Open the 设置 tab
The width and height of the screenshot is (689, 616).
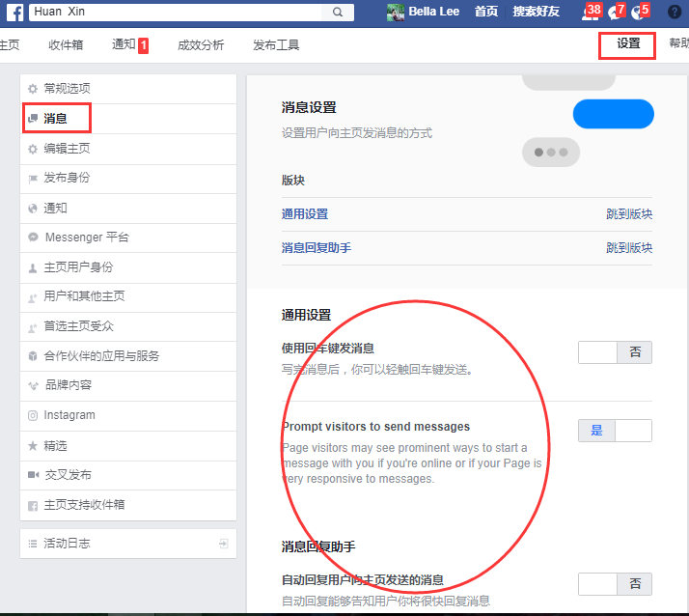(x=628, y=43)
